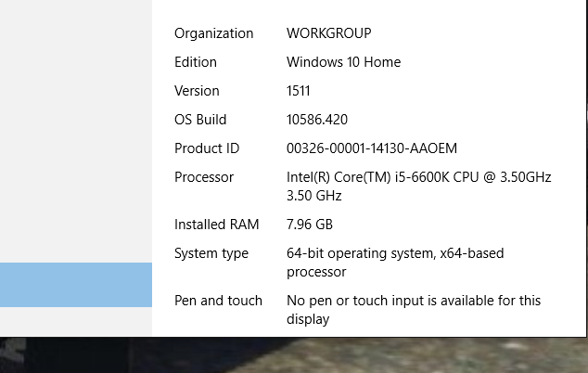Click the Installed RAM label
This screenshot has height=373, width=588.
click(x=217, y=225)
